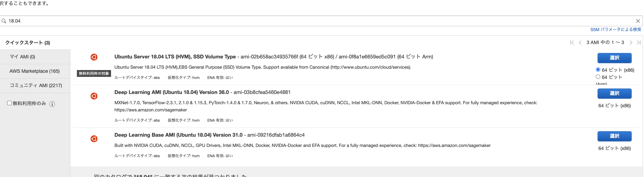Open the AWS Marketplace (165) tab
This screenshot has height=177, width=644.
[x=35, y=71]
